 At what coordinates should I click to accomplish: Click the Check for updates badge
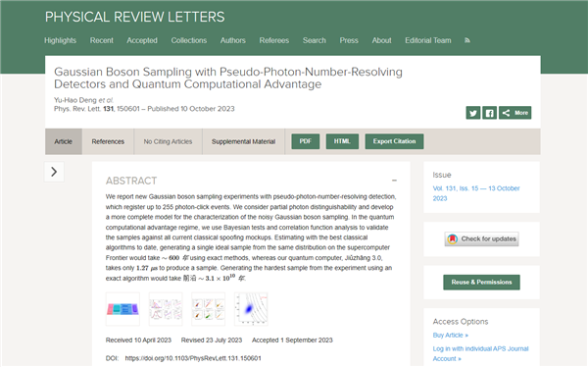[x=482, y=238]
